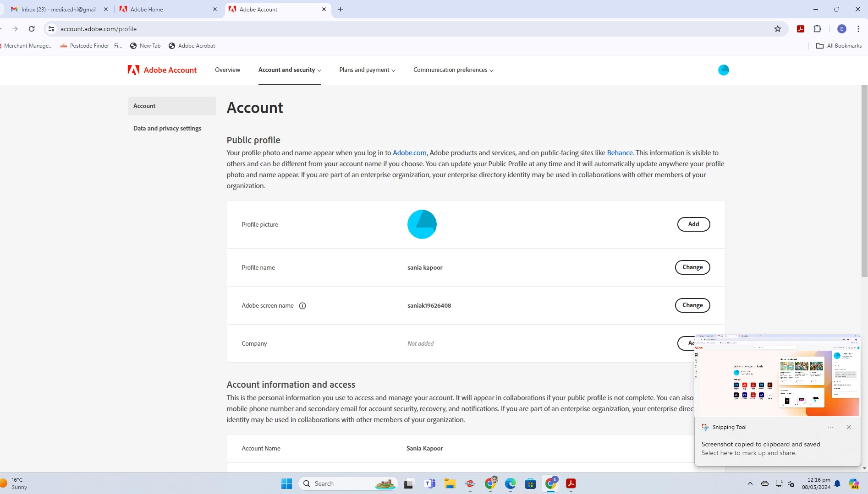
Task: Click the taskbar Search box
Action: click(348, 483)
